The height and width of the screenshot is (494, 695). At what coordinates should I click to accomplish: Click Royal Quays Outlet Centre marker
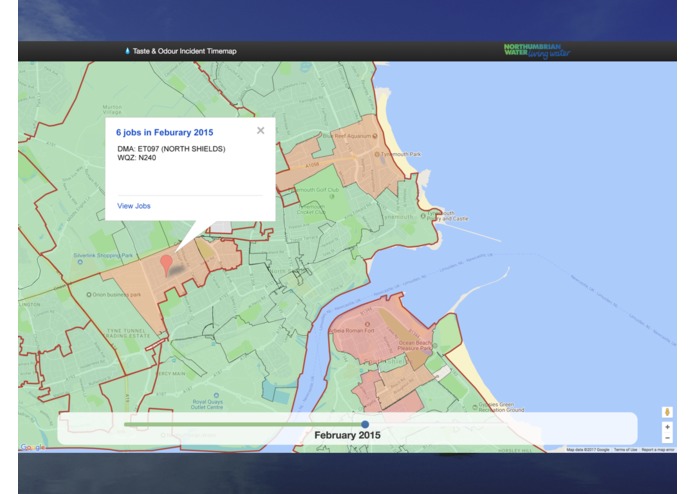[216, 395]
